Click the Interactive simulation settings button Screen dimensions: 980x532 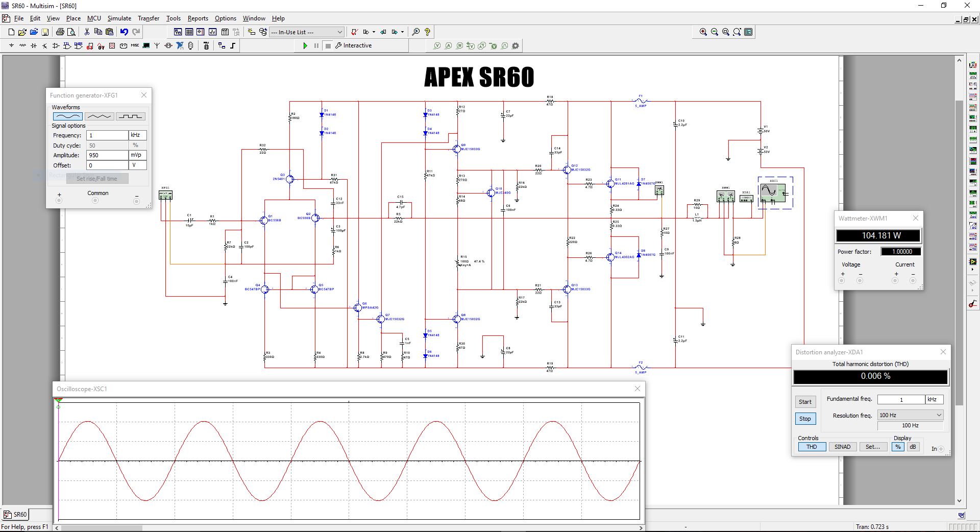[353, 45]
